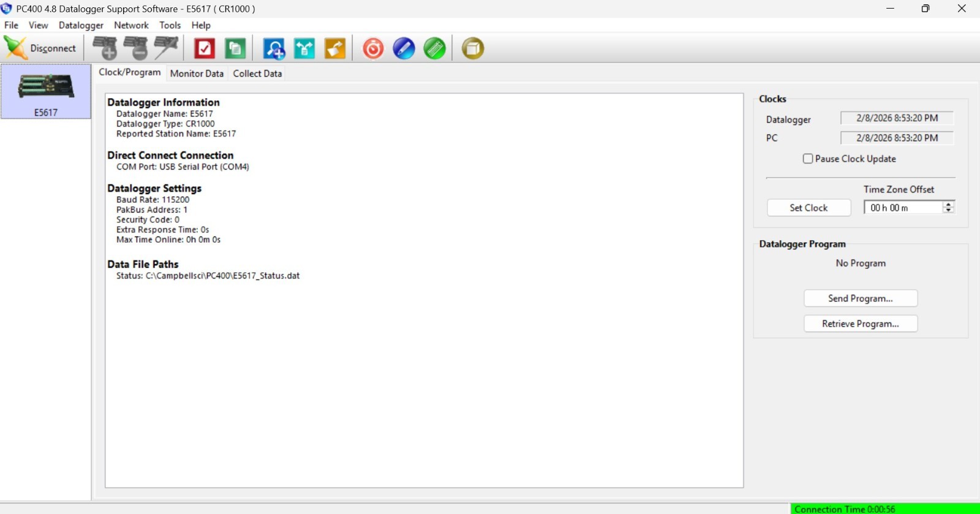This screenshot has height=514, width=980.
Task: Open Status Table via red checkmark icon
Action: [x=205, y=48]
